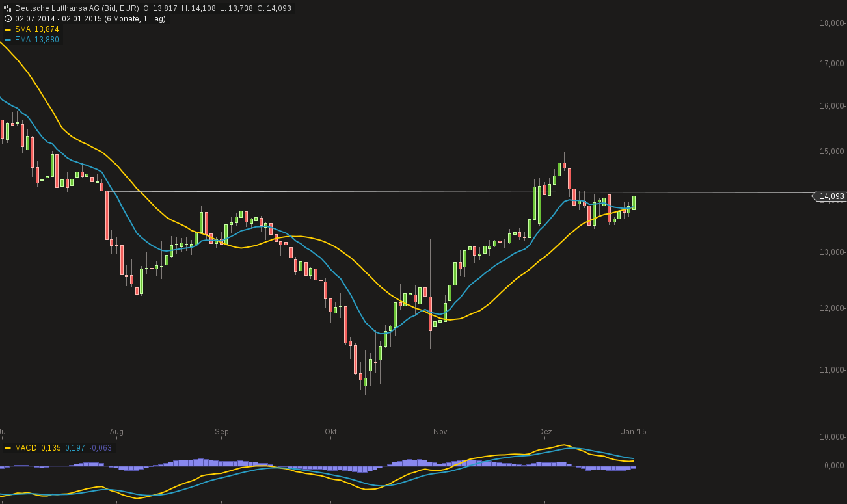The height and width of the screenshot is (504, 847).
Task: Click the 'Okt' time axis label
Action: [x=330, y=432]
